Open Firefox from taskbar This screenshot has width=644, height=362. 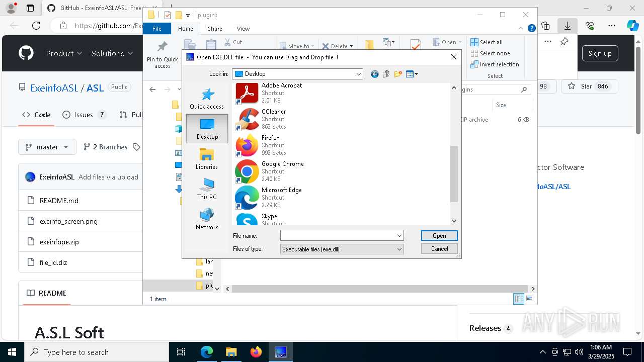256,352
